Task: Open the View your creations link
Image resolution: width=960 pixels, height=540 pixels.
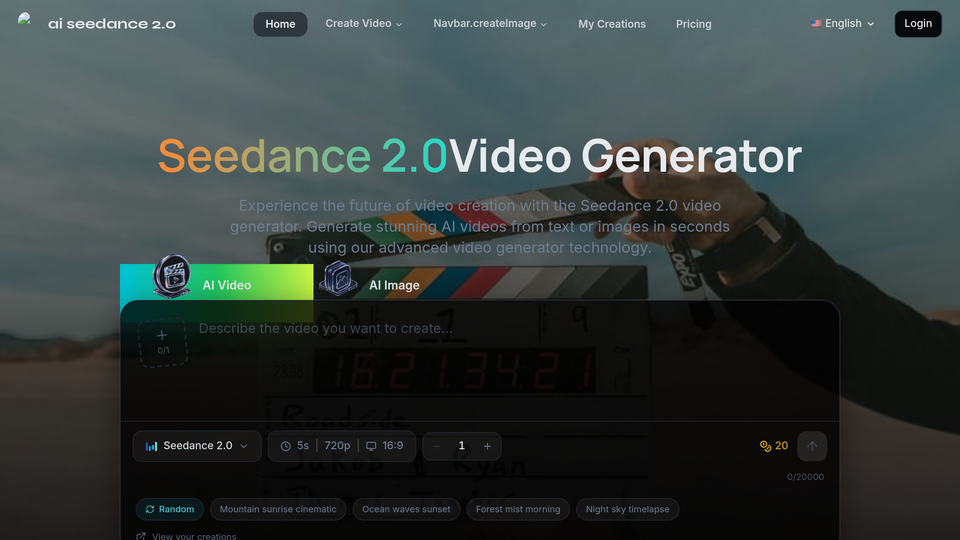Action: pos(186,536)
